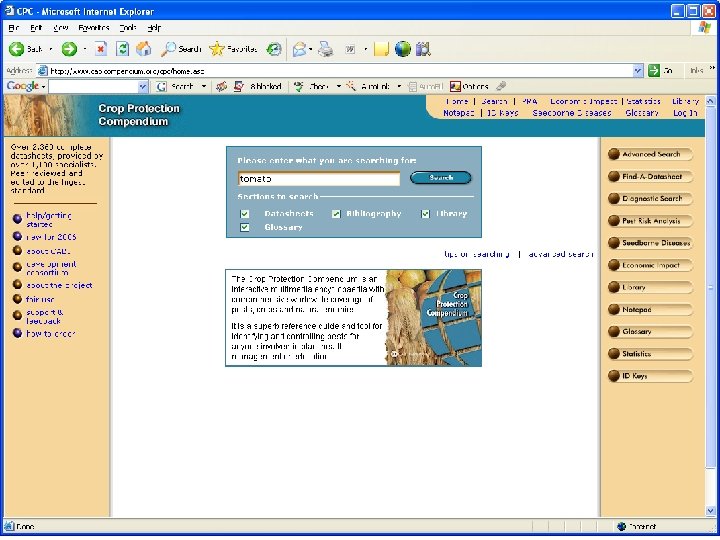This screenshot has height=540, width=720.
Task: Open help/getting started link
Action: (48, 219)
